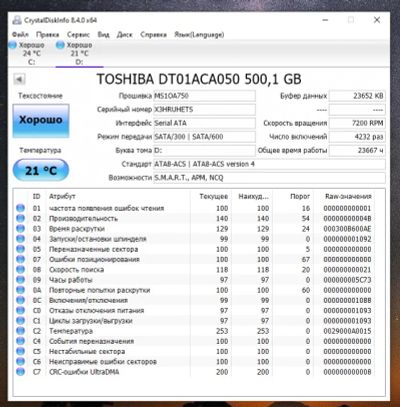Viewport: 400px width, 407px height.
Task: Click CrystalDiskInfo app icon in title bar
Action: pyautogui.click(x=17, y=20)
